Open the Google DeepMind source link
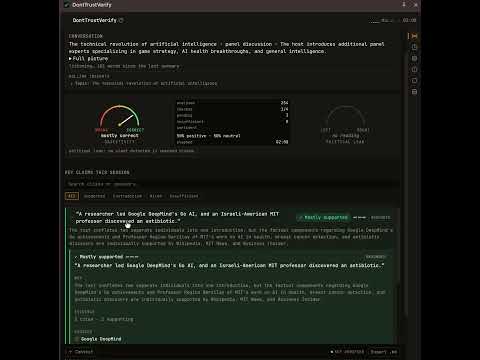The image size is (480, 360). [101, 339]
